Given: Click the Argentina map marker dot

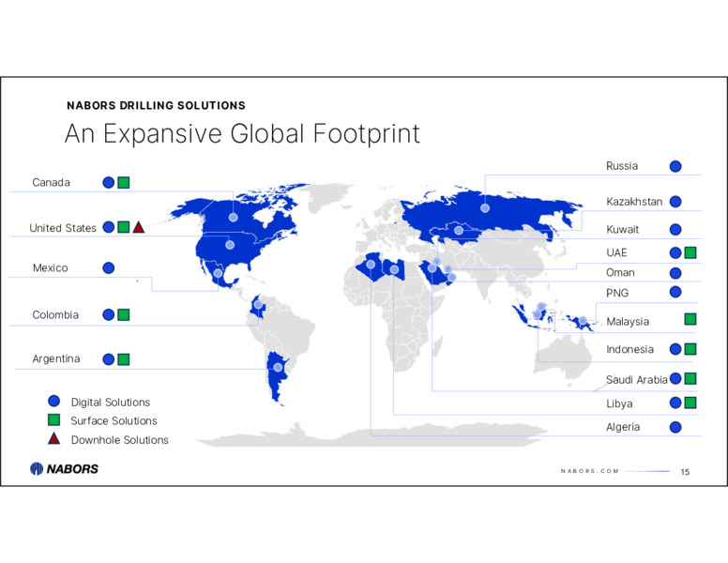Looking at the screenshot, I should tap(278, 368).
